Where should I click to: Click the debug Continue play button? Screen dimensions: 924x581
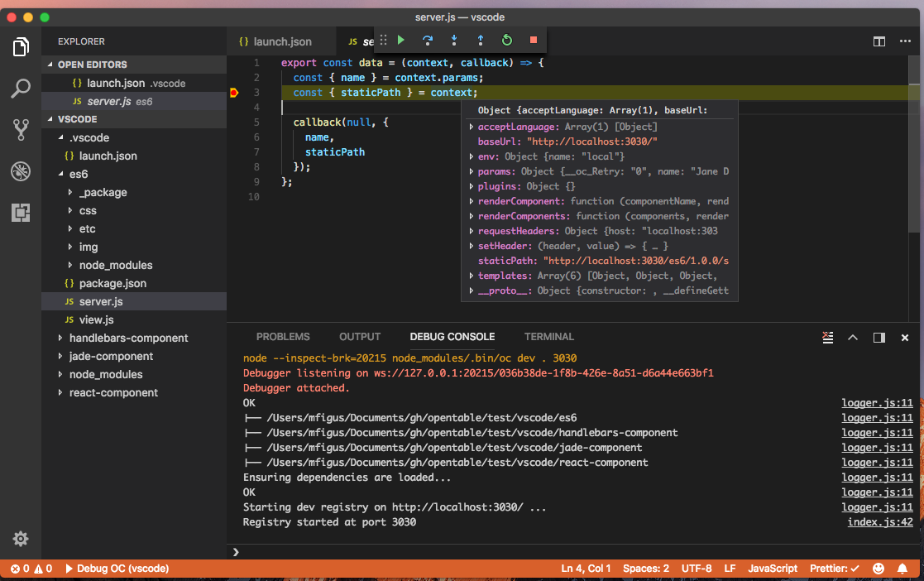[401, 40]
